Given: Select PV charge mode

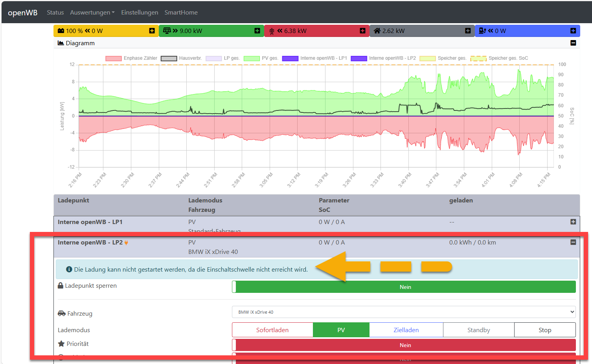Looking at the screenshot, I should point(341,330).
